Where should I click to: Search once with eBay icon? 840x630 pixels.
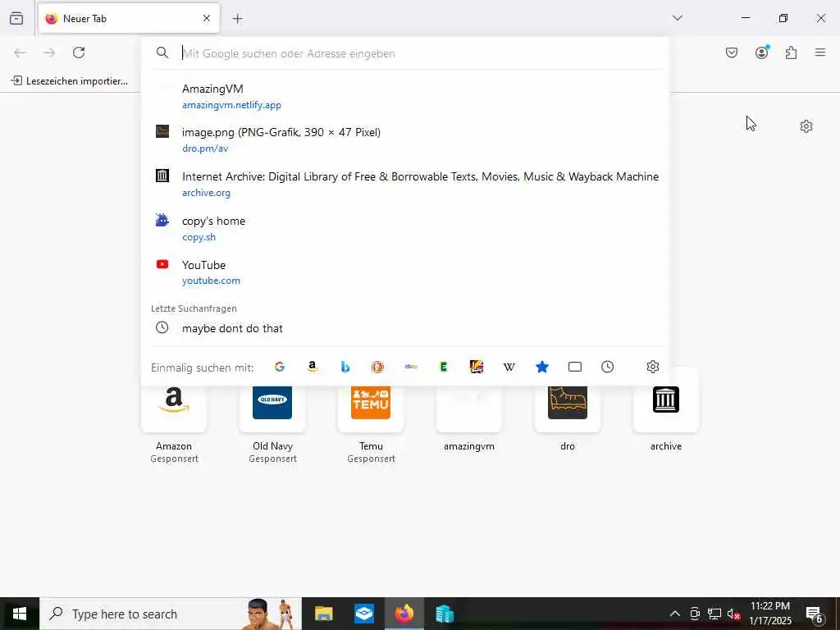click(x=411, y=367)
